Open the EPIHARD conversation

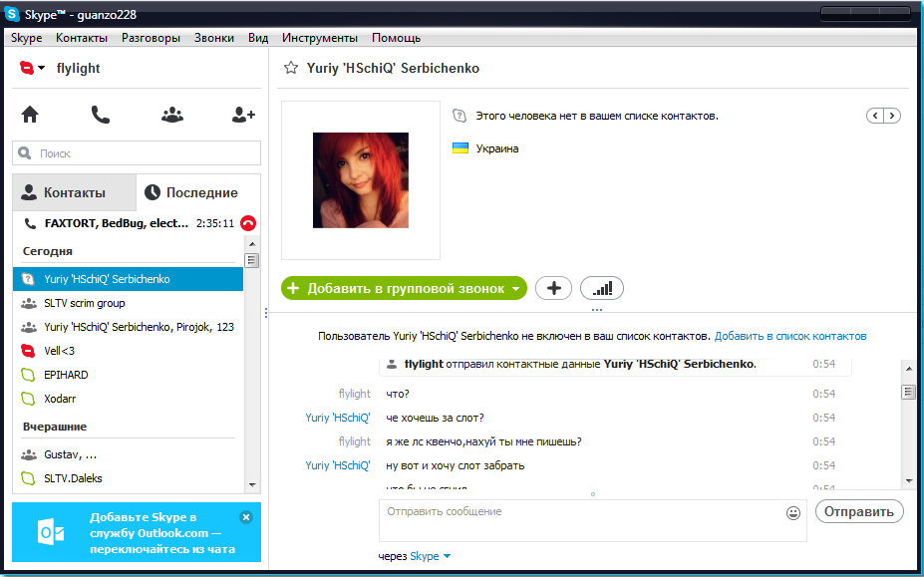tap(128, 375)
